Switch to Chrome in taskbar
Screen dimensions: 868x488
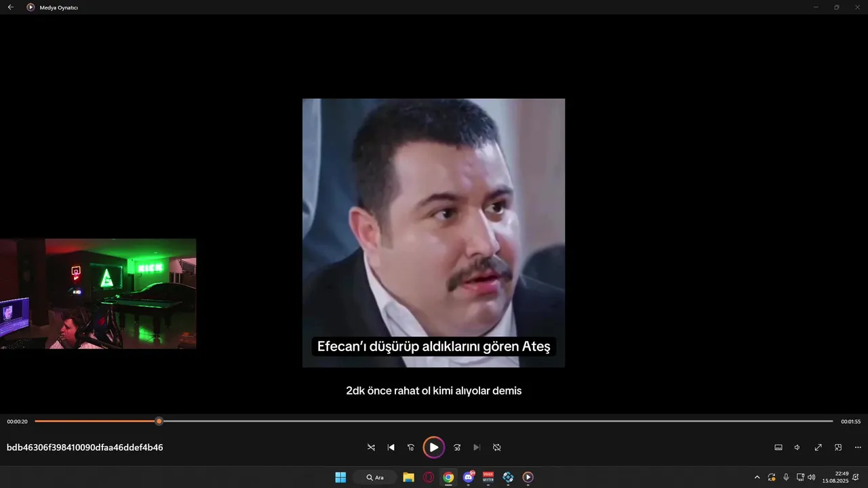click(x=448, y=477)
